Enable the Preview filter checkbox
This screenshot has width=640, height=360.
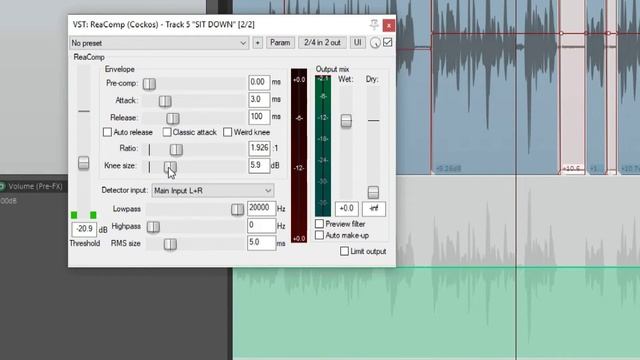[320, 224]
